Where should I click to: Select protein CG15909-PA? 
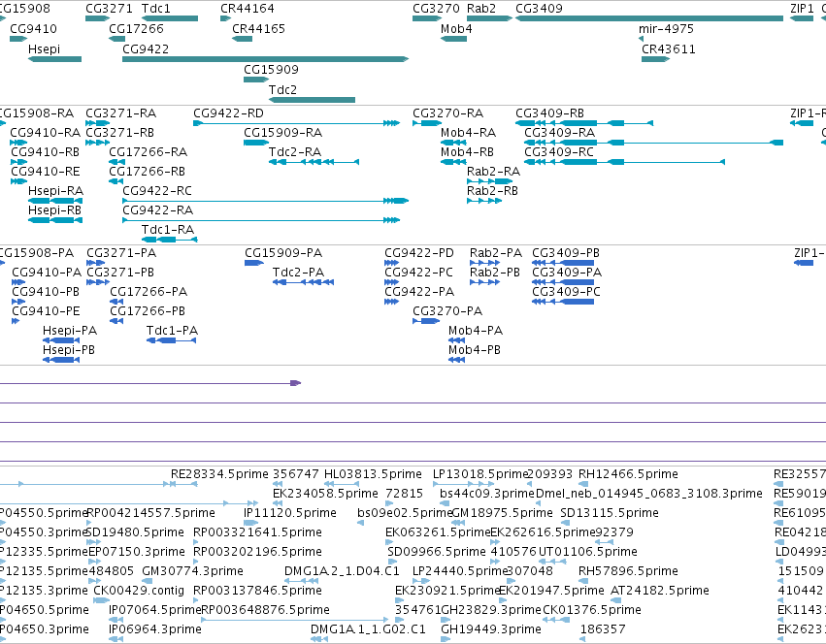282,253
